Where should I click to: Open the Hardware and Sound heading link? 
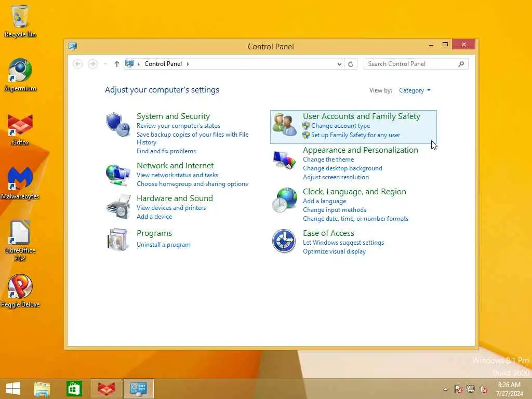pyautogui.click(x=175, y=198)
